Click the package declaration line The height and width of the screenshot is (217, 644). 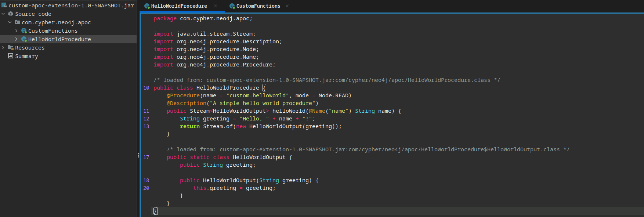(x=203, y=18)
